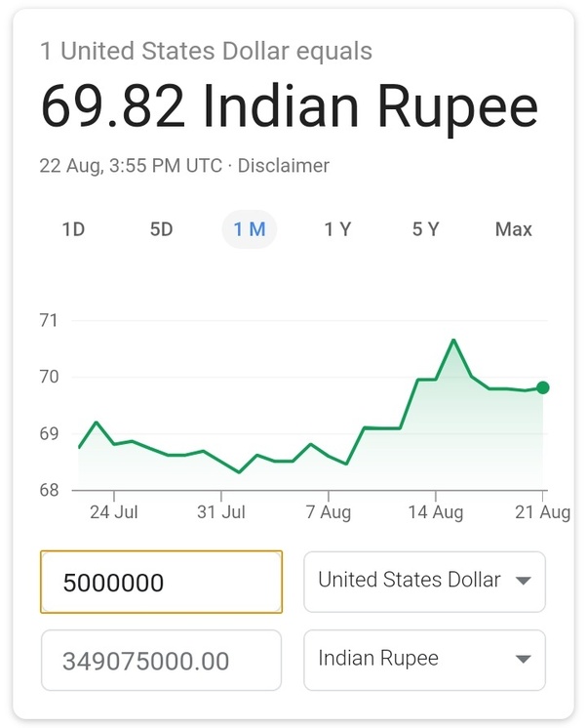The image size is (587, 728).
Task: Select the 1 M range tab
Action: [250, 229]
